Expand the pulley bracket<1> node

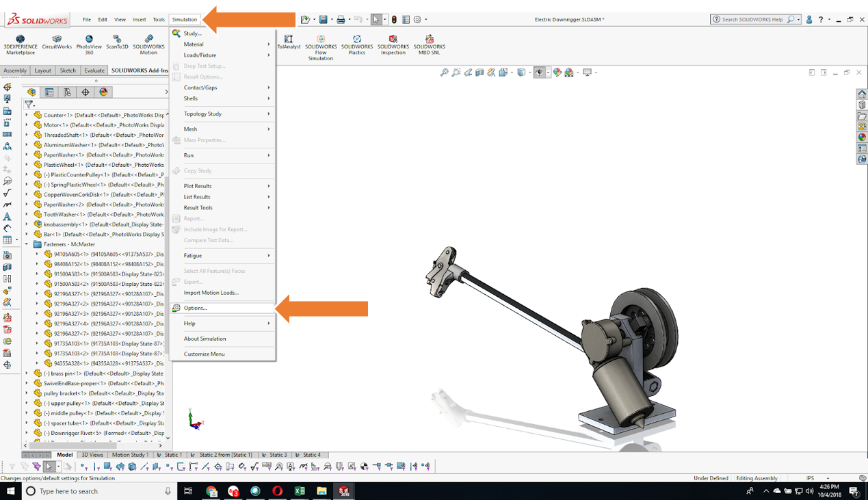coord(27,393)
